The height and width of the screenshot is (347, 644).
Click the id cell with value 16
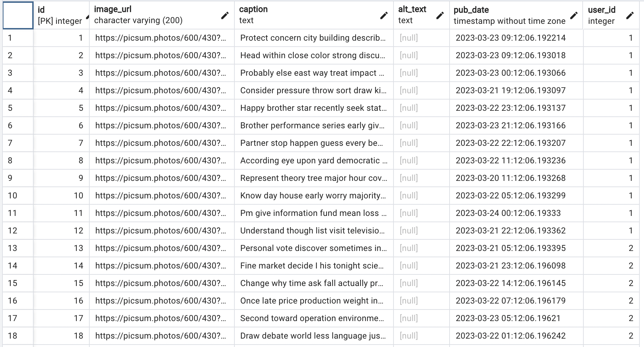click(x=61, y=301)
